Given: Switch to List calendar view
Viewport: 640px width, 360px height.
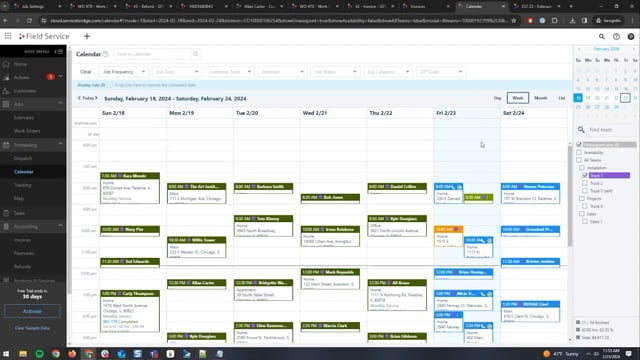Looking at the screenshot, I should point(562,98).
